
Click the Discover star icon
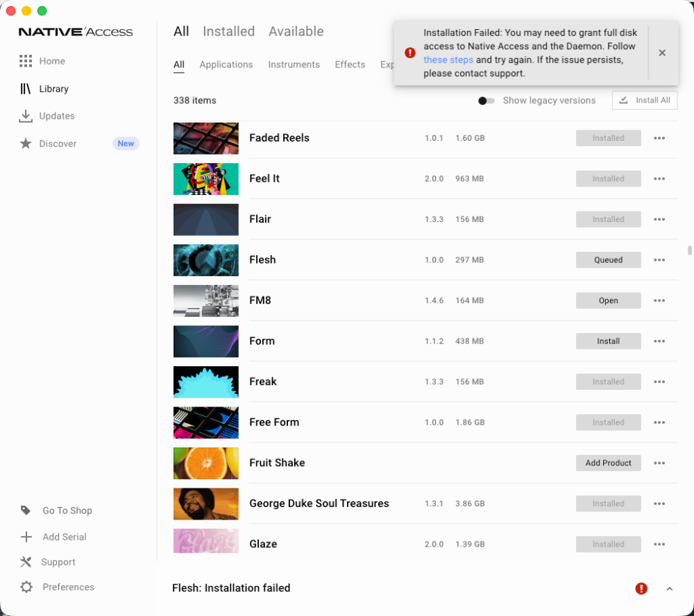coord(26,144)
